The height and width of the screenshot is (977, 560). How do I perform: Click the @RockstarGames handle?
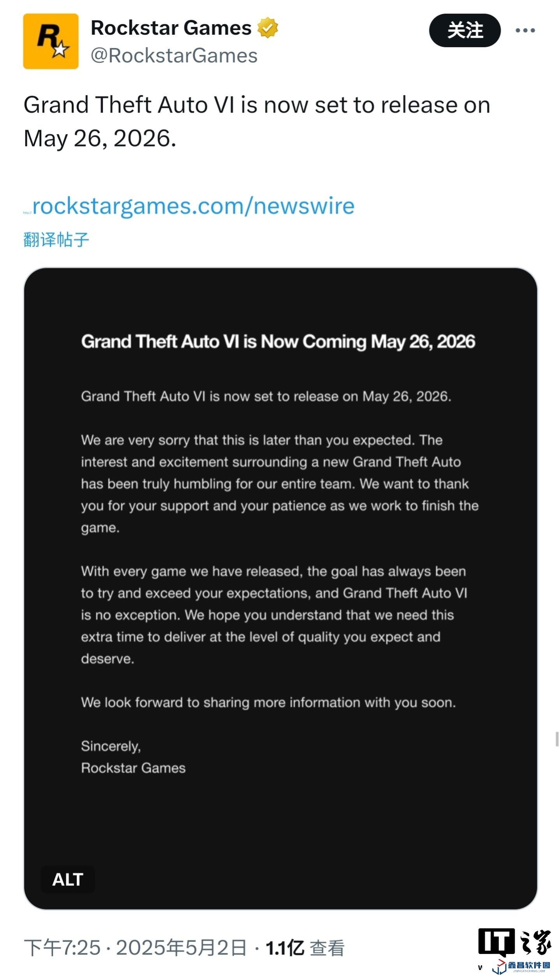click(x=174, y=56)
